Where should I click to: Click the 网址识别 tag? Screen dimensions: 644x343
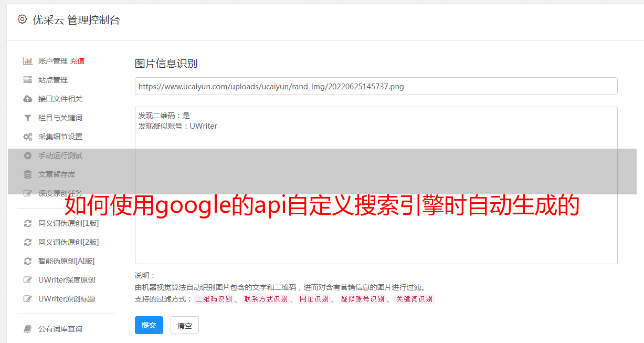314,299
